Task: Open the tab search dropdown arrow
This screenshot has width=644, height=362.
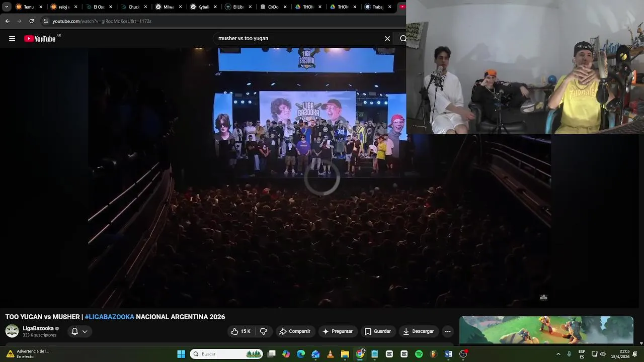Action: [x=7, y=7]
